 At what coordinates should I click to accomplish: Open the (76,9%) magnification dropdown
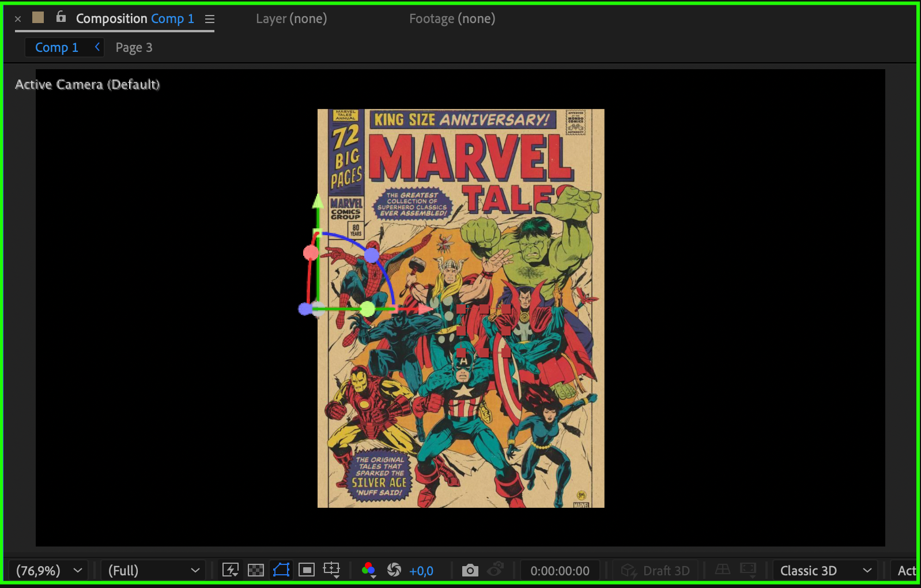[x=49, y=571]
